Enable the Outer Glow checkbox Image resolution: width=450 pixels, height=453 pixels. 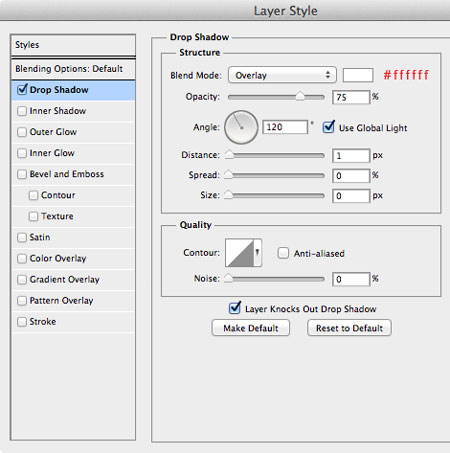coord(22,132)
